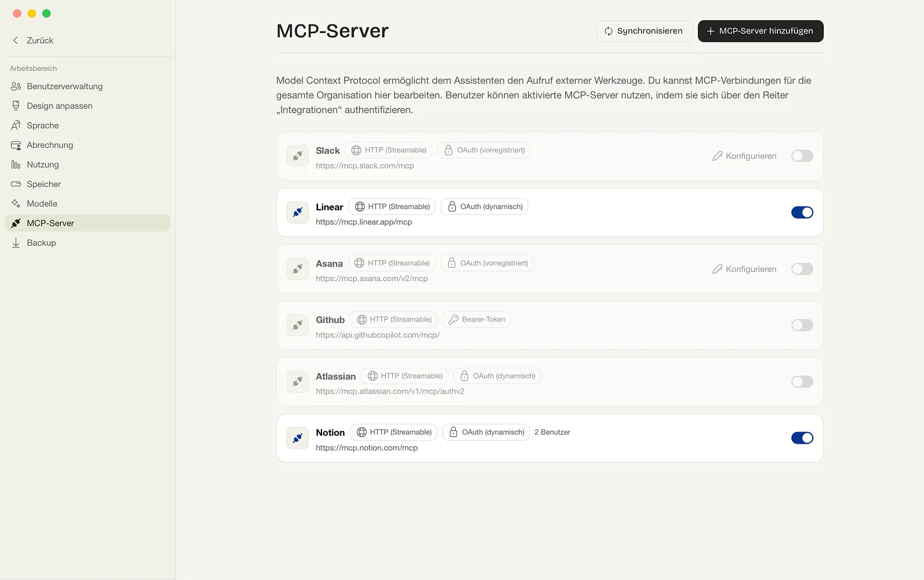Click the Synchronisieren button
The height and width of the screenshot is (580, 924).
point(644,31)
